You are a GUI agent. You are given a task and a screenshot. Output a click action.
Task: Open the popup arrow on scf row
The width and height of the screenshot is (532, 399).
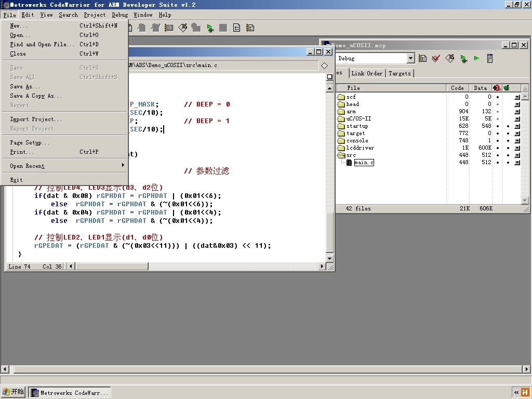coord(517,97)
